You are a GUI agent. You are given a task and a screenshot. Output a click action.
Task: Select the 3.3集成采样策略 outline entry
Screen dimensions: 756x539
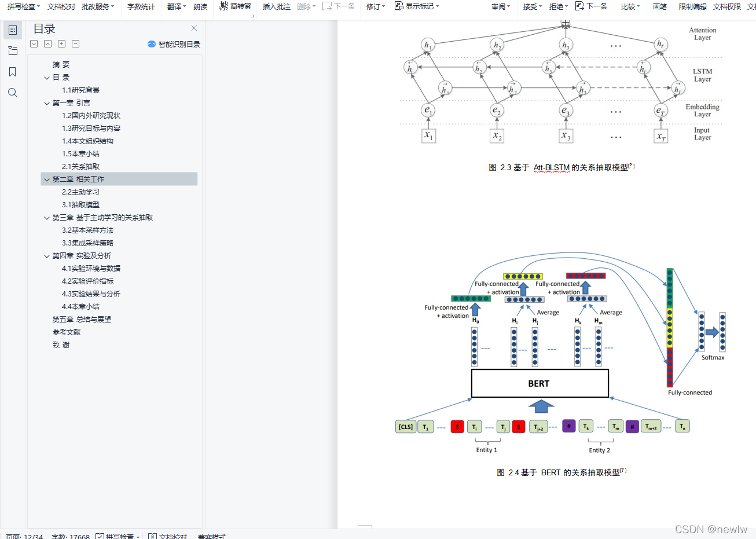coord(88,243)
